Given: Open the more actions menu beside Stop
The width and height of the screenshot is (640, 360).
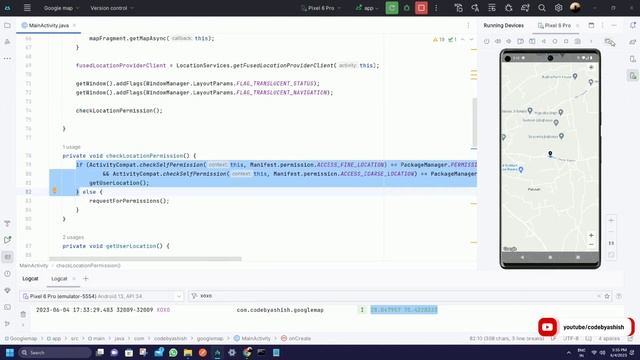Looking at the screenshot, I should tap(436, 8).
